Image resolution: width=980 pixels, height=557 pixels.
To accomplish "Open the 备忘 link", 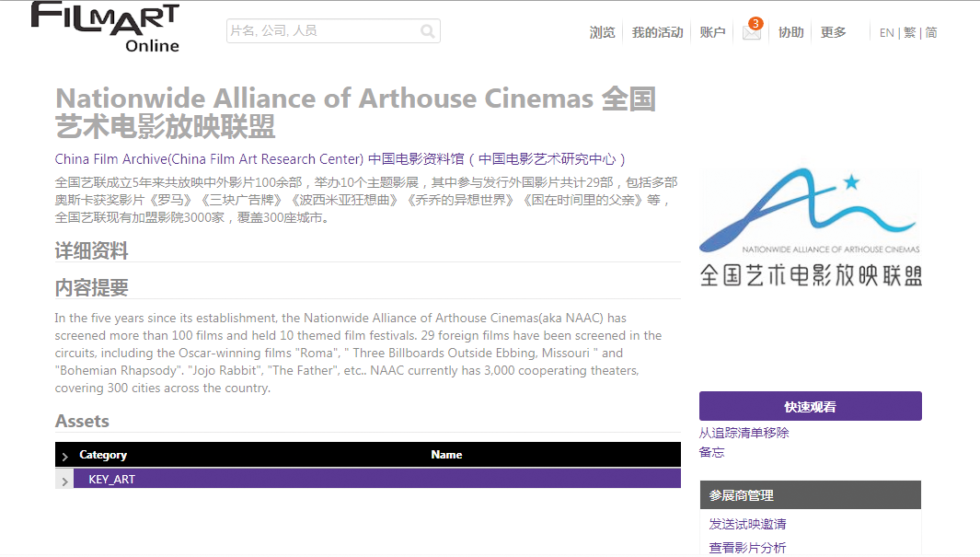I will (711, 452).
